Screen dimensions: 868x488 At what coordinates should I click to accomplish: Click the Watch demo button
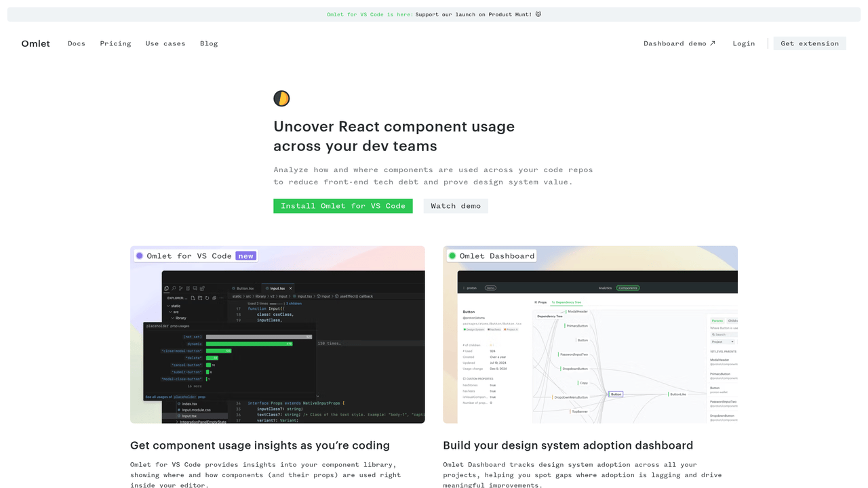point(456,206)
